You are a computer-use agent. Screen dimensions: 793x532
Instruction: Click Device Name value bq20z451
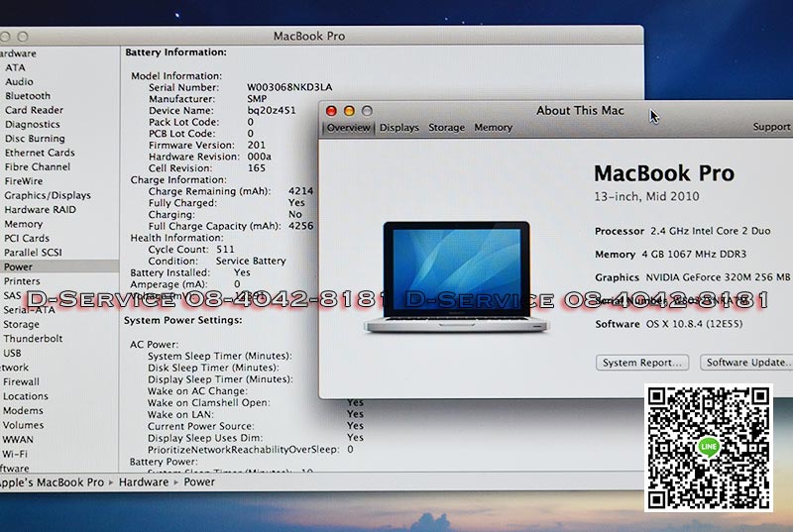[x=272, y=110]
